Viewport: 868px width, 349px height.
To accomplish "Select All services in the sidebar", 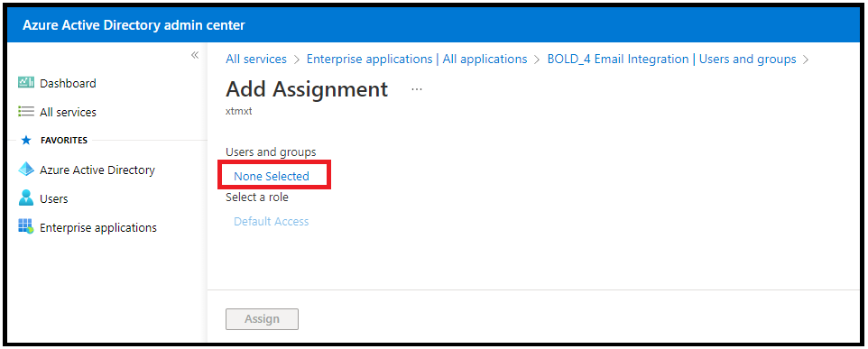I will point(68,113).
